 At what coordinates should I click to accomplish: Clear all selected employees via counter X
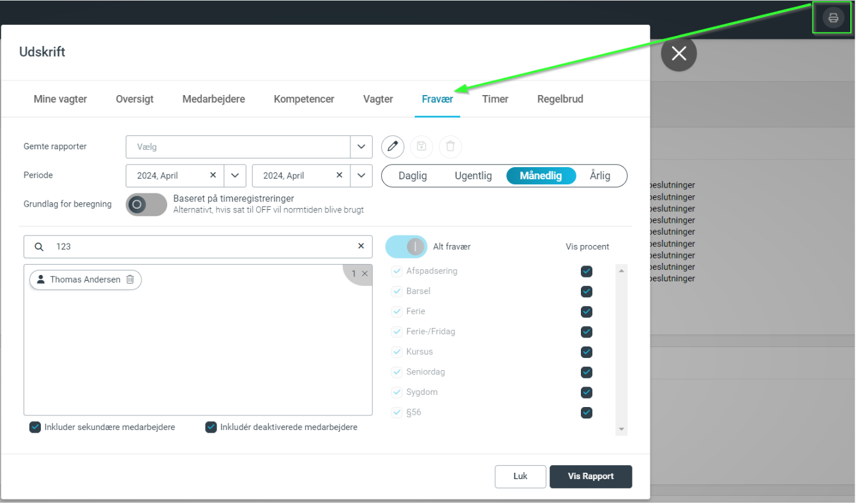click(x=364, y=274)
